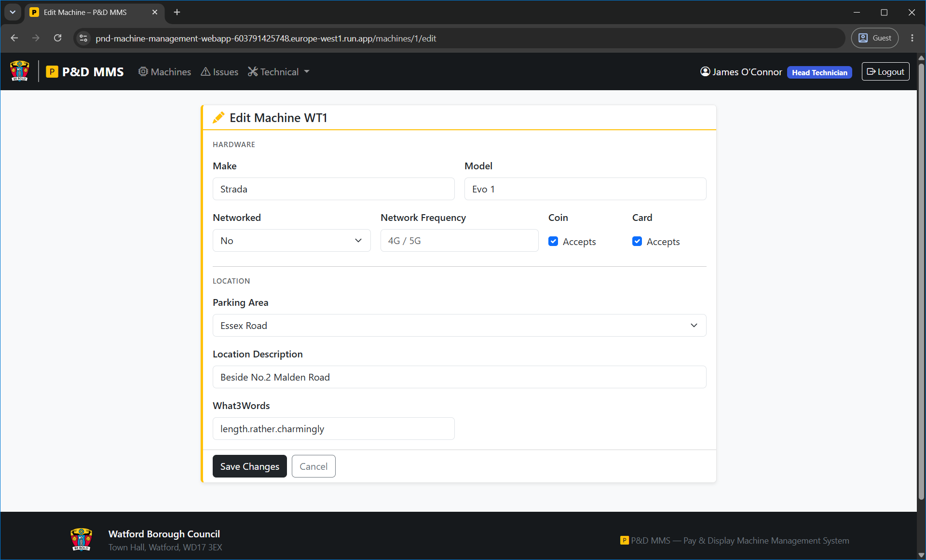Uncheck the Coin Accepts checkbox

(553, 241)
